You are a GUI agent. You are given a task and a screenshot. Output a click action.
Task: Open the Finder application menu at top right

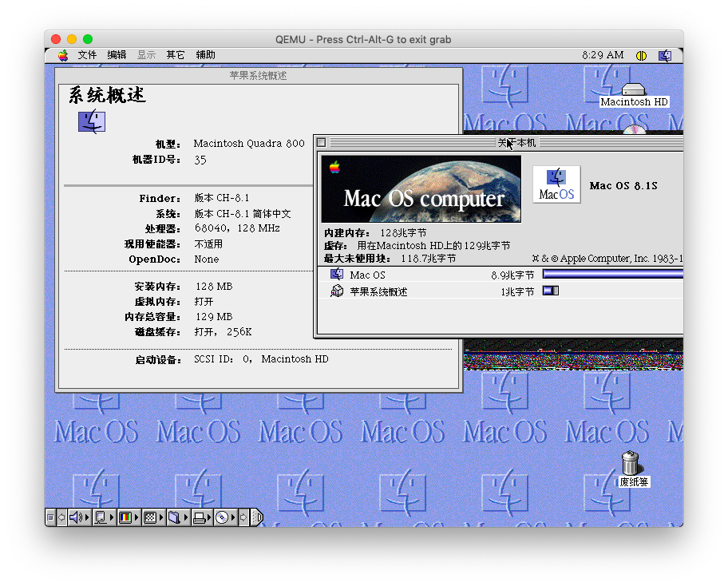click(665, 54)
